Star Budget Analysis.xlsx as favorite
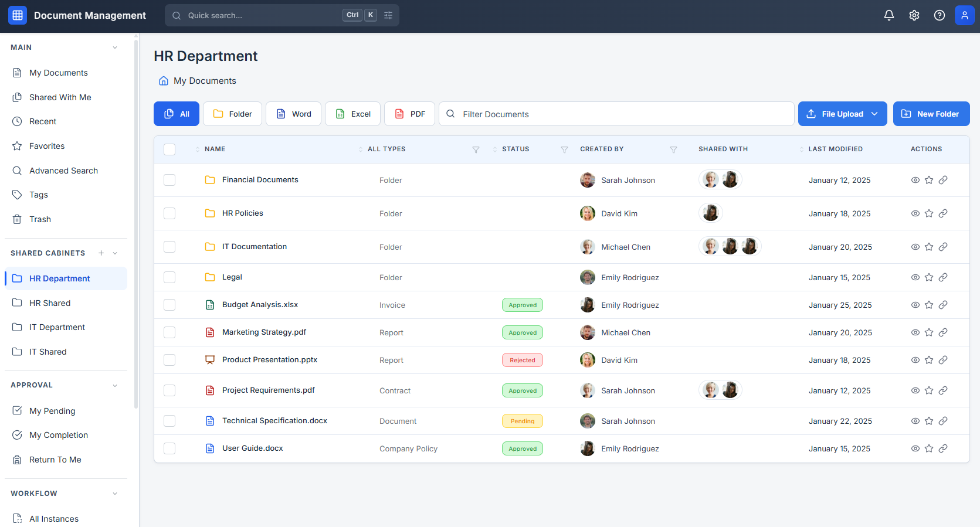 pyautogui.click(x=929, y=305)
